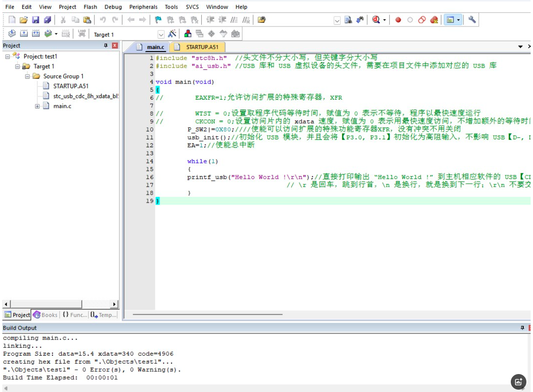Click the Project panel scroll left arrow
Screen dimensions: 533x392
(x=6, y=304)
